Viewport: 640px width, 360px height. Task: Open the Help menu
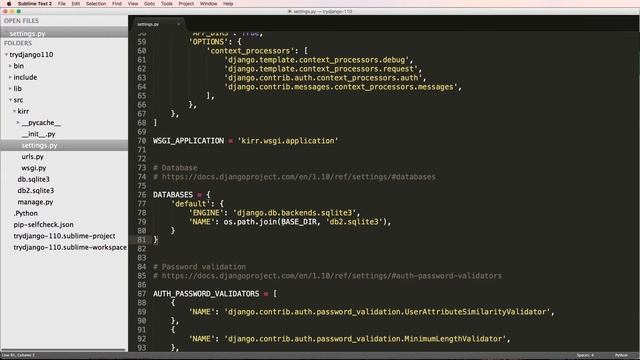[228, 4]
